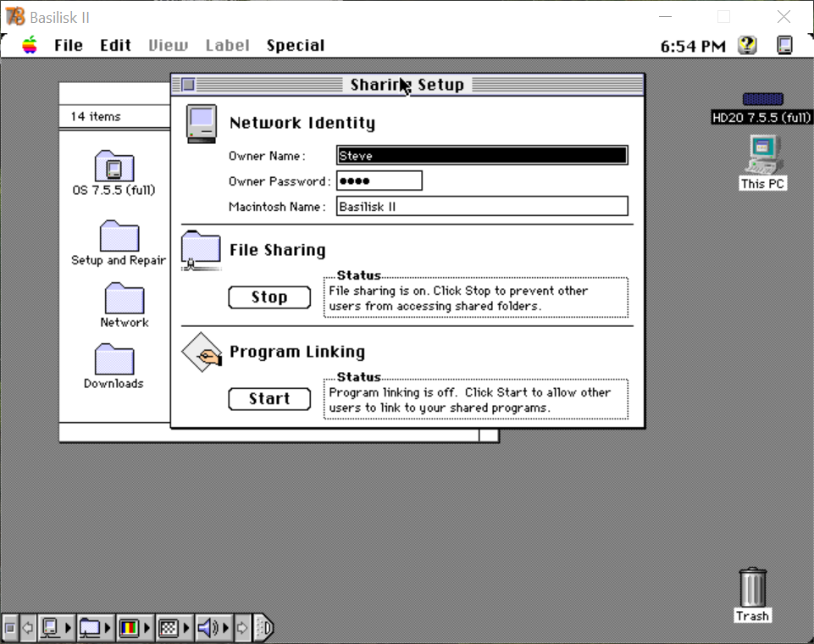Click the Owner Password field

379,180
